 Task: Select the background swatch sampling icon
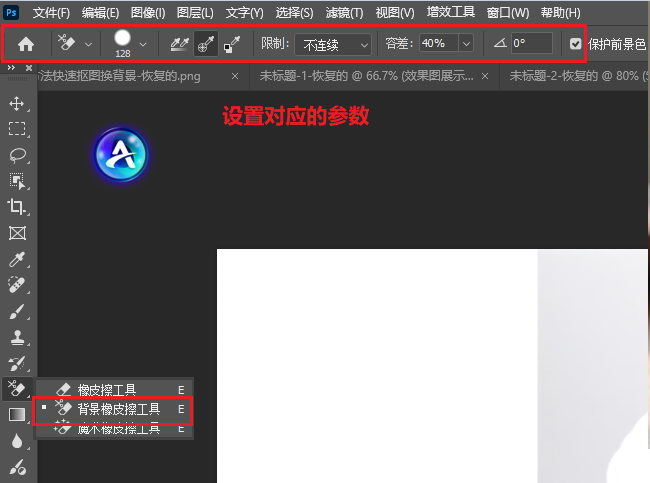click(x=232, y=44)
